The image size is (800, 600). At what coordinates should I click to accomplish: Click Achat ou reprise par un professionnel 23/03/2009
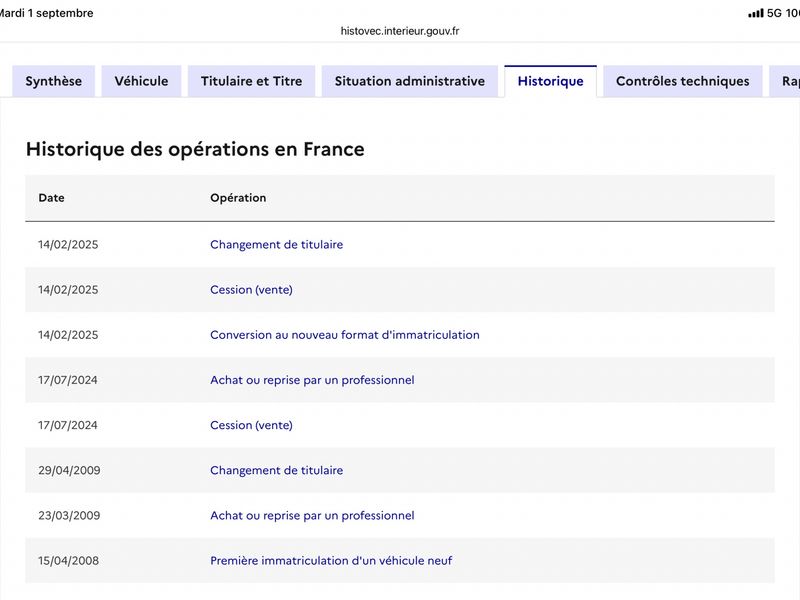(x=312, y=515)
